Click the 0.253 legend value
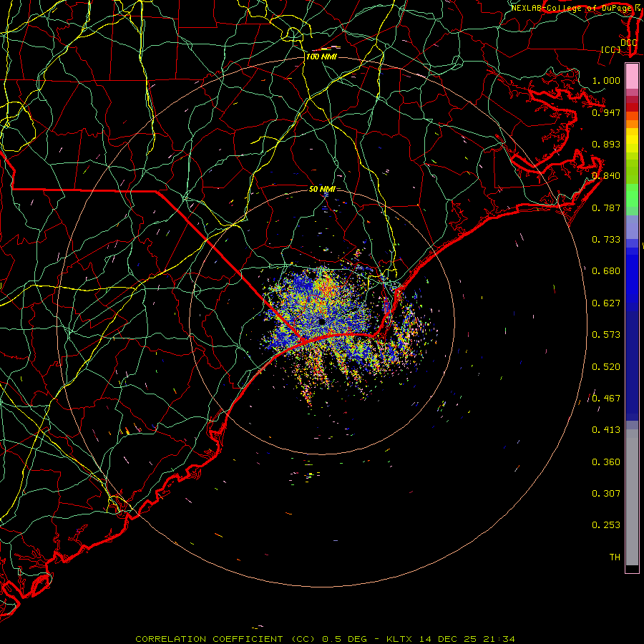Image resolution: width=644 pixels, height=644 pixels. coord(606,525)
